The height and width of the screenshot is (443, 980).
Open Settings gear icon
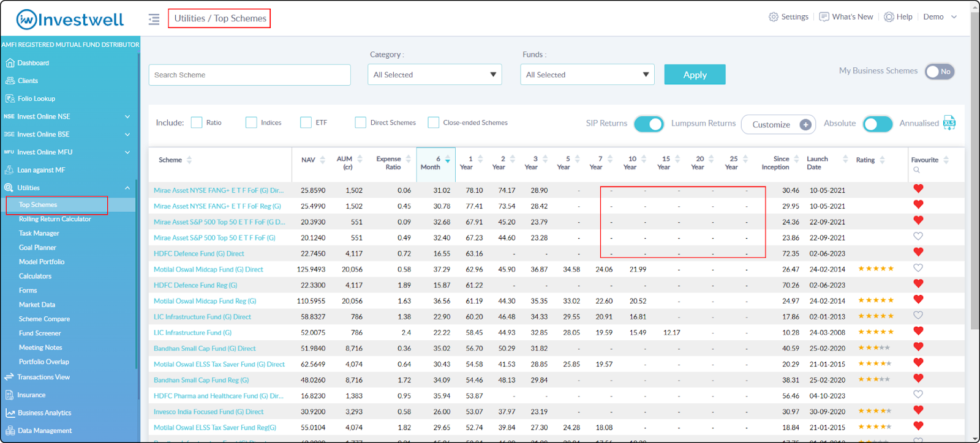[x=774, y=17]
